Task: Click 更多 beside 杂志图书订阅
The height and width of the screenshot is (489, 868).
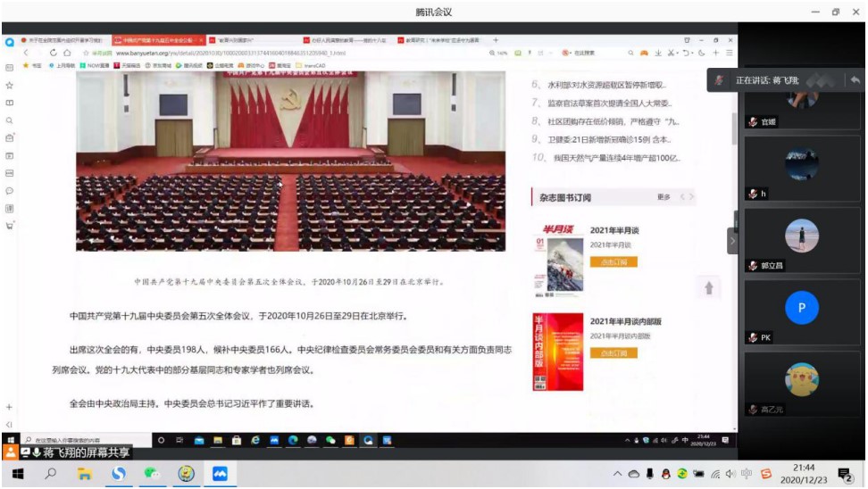Action: [664, 197]
